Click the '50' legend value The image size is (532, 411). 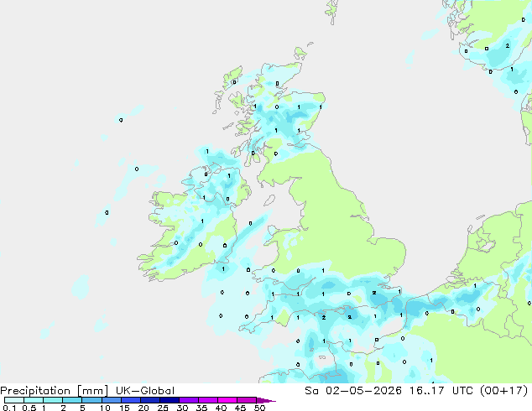coord(259,408)
